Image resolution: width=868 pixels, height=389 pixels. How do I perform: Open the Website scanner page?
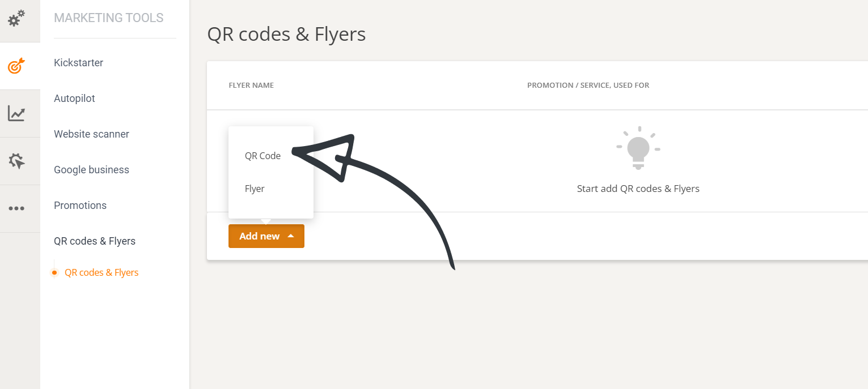[91, 134]
